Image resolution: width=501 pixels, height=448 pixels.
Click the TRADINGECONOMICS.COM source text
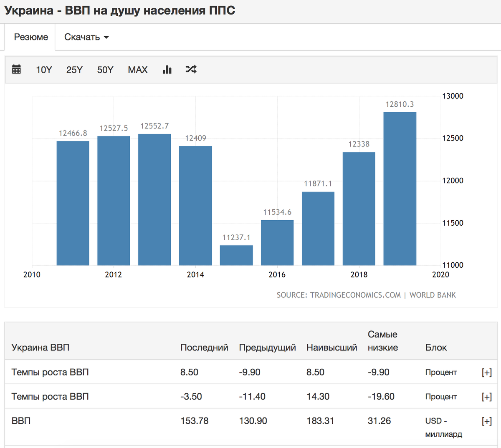[x=355, y=295]
